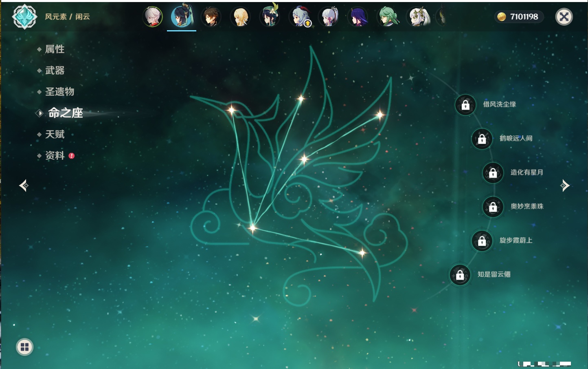
Task: Open locked constellation 借风洗尘缘
Action: click(465, 105)
